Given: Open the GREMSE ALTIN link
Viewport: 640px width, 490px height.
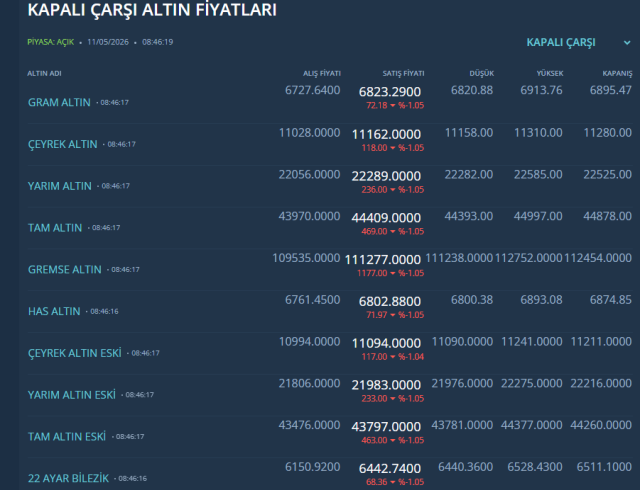Looking at the screenshot, I should [x=64, y=270].
